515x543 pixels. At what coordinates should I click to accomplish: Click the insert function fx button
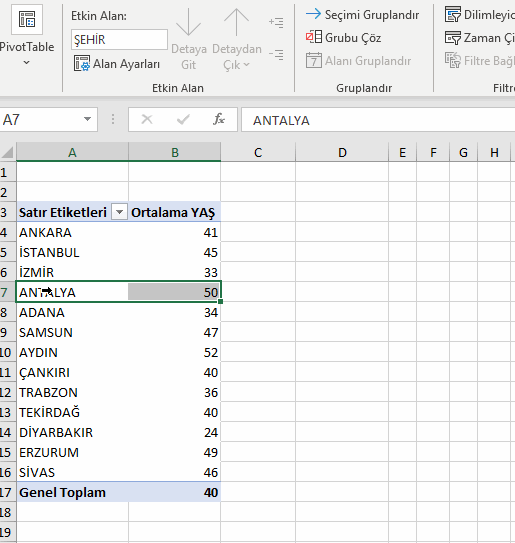(x=219, y=119)
